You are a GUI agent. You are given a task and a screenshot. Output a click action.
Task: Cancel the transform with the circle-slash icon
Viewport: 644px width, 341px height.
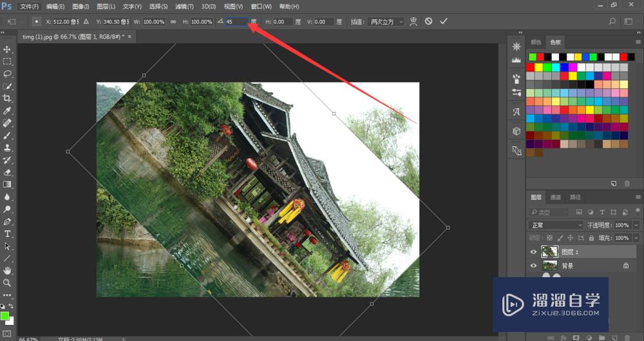(428, 21)
